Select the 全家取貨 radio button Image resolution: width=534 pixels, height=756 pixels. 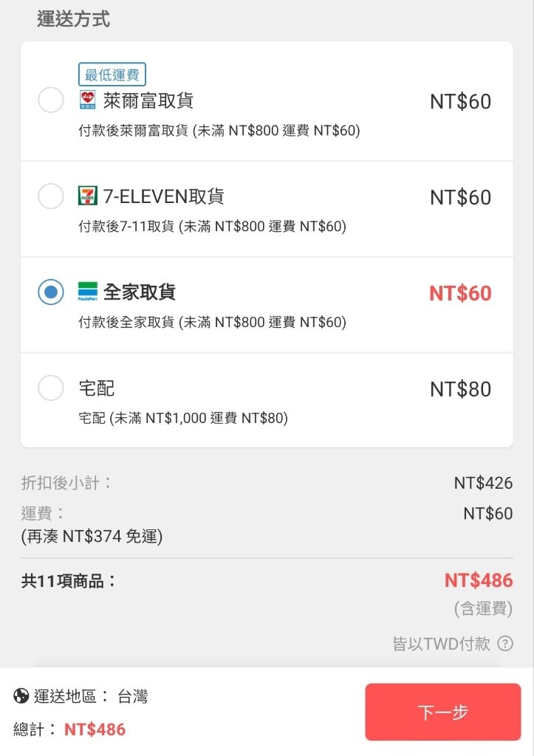coord(51,292)
